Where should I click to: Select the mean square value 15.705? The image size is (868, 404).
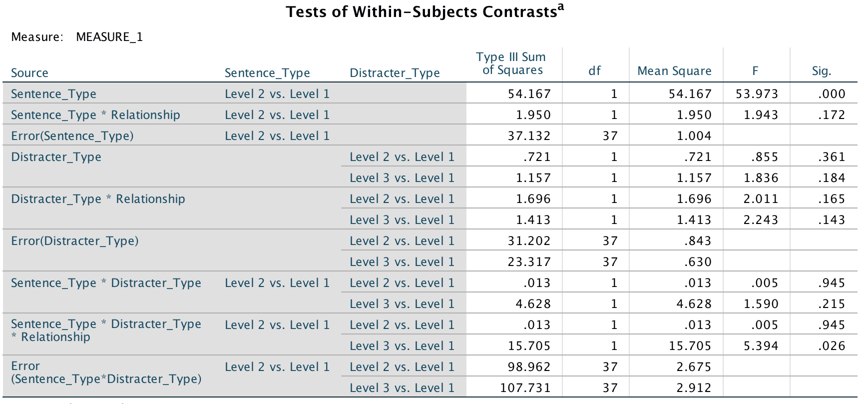point(690,346)
